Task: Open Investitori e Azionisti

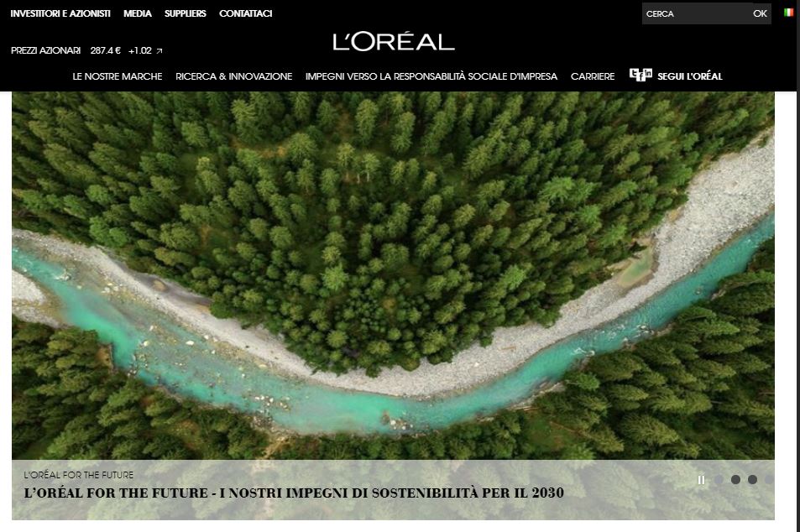Action: [60, 13]
